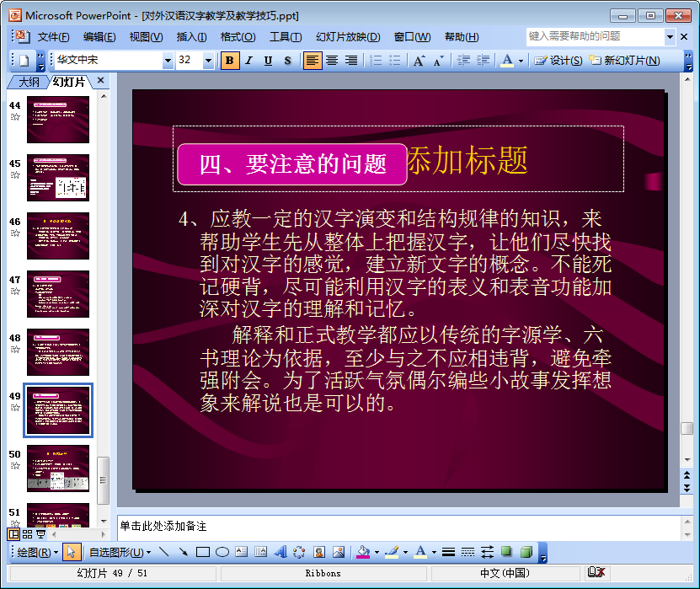Open the 编辑(E) menu
This screenshot has width=700, height=589.
pyautogui.click(x=99, y=37)
